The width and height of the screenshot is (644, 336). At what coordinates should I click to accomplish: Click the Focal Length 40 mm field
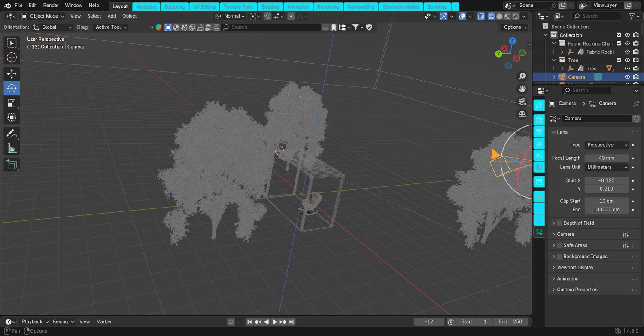click(606, 158)
